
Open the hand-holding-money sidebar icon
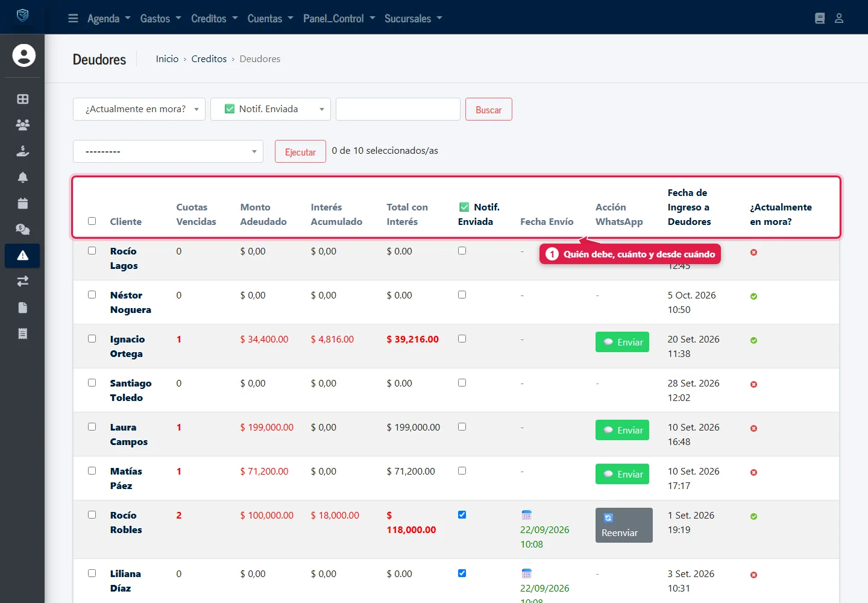pyautogui.click(x=23, y=151)
